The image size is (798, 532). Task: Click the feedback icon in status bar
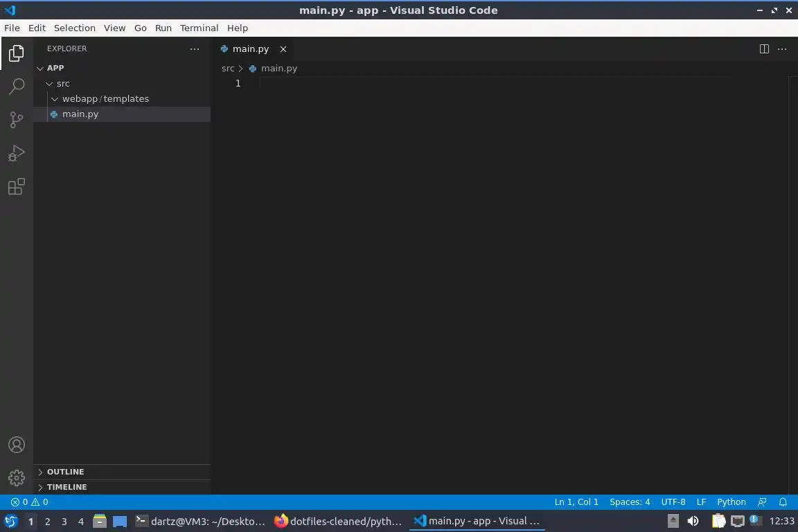pos(762,502)
